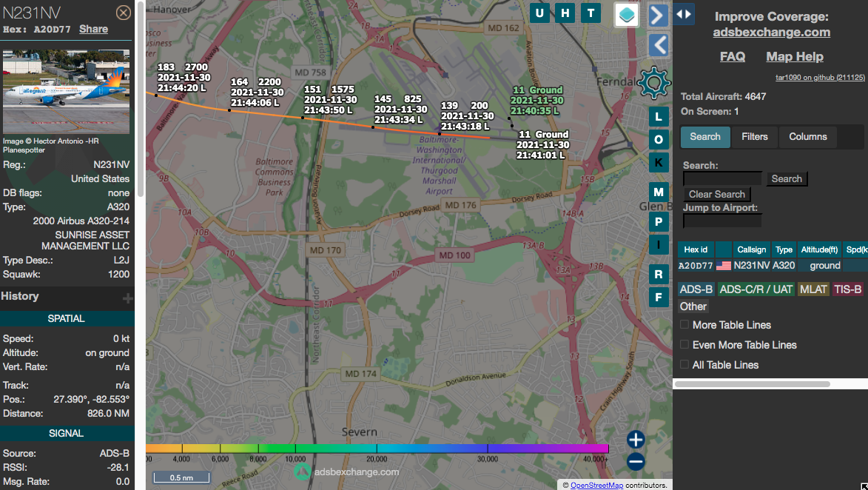Viewport: 868px width, 490px height.
Task: Click the Squawk value 1200
Action: [118, 275]
